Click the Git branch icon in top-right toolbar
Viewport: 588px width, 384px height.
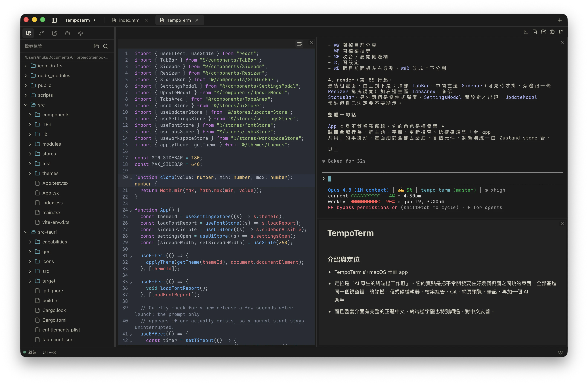tap(561, 32)
